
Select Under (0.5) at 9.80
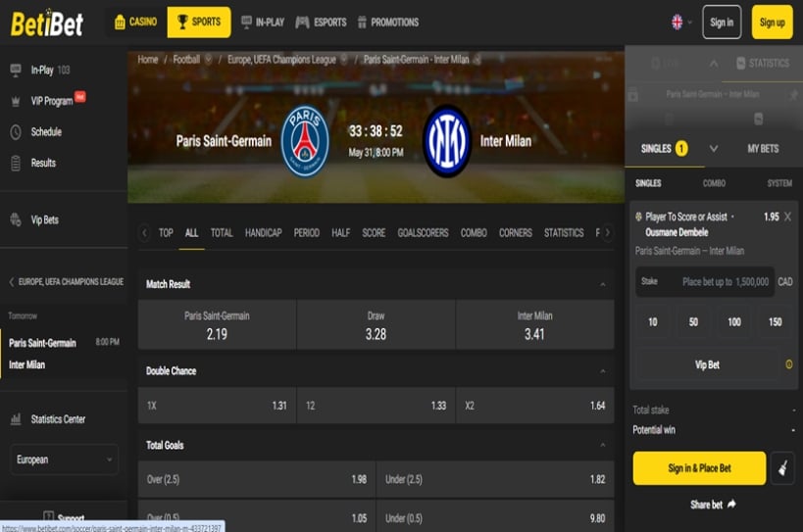[495, 516]
